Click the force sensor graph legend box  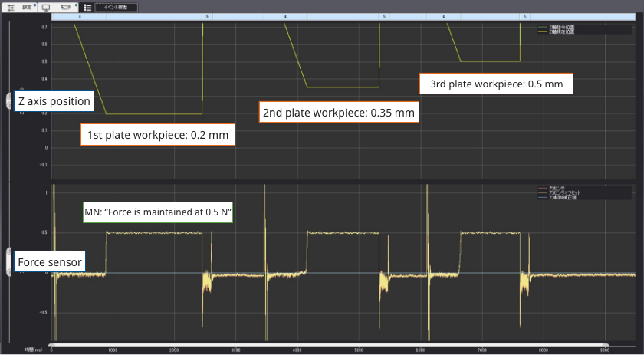(584, 192)
